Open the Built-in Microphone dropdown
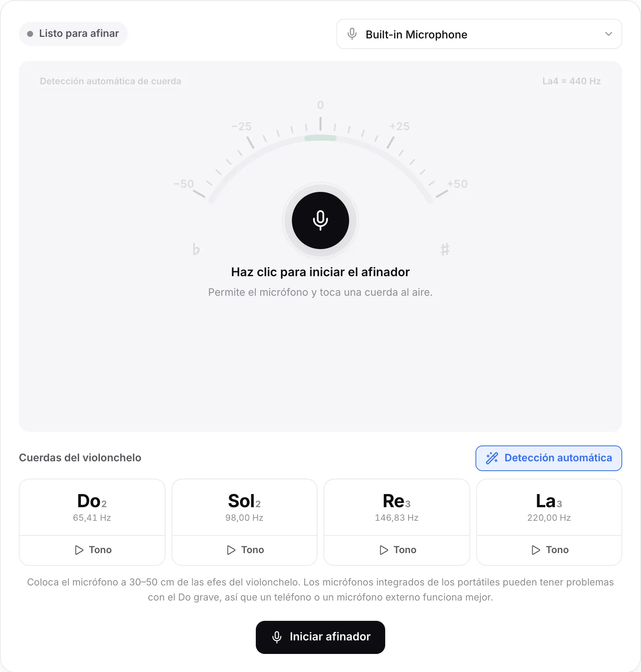The height and width of the screenshot is (672, 641). [479, 34]
